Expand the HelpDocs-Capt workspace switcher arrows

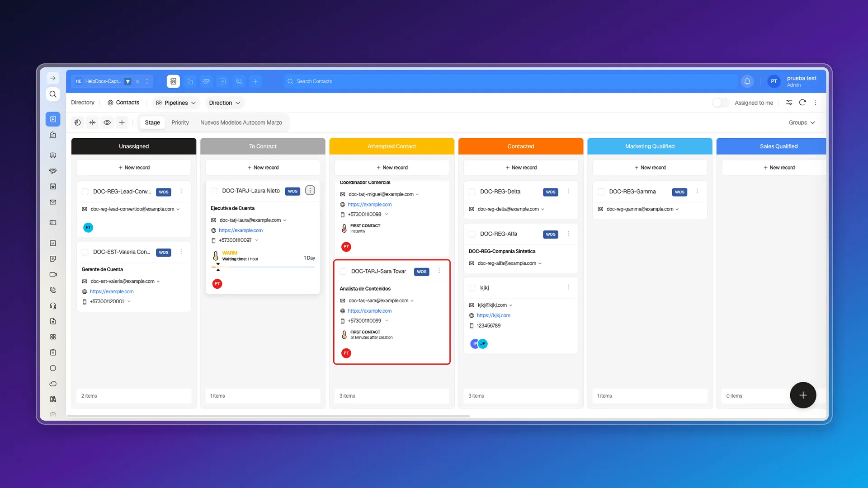(x=147, y=81)
